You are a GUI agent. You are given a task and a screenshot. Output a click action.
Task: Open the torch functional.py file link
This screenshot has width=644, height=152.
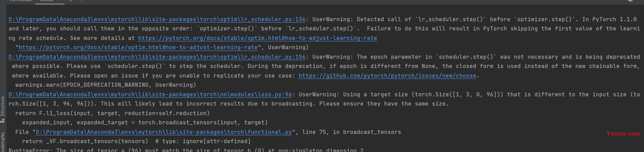(164, 132)
